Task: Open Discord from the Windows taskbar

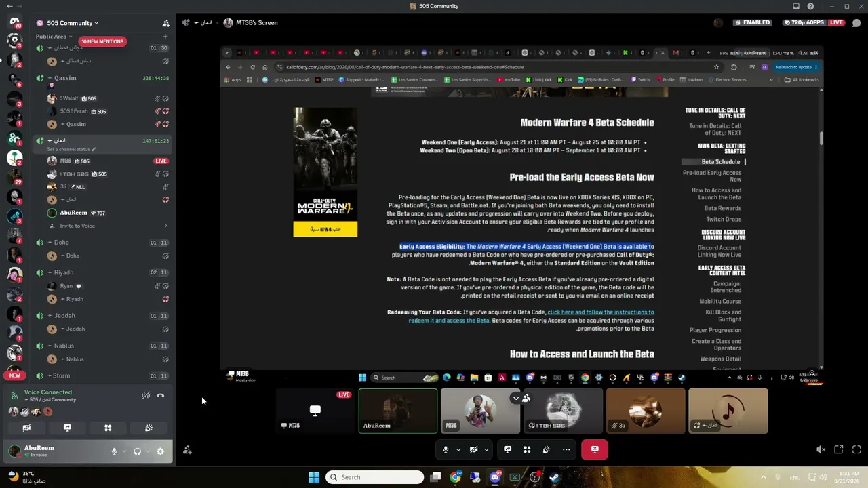Action: [495, 477]
